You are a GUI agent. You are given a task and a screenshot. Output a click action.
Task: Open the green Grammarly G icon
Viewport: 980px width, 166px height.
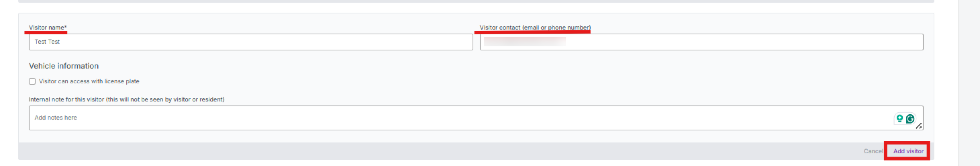910,119
